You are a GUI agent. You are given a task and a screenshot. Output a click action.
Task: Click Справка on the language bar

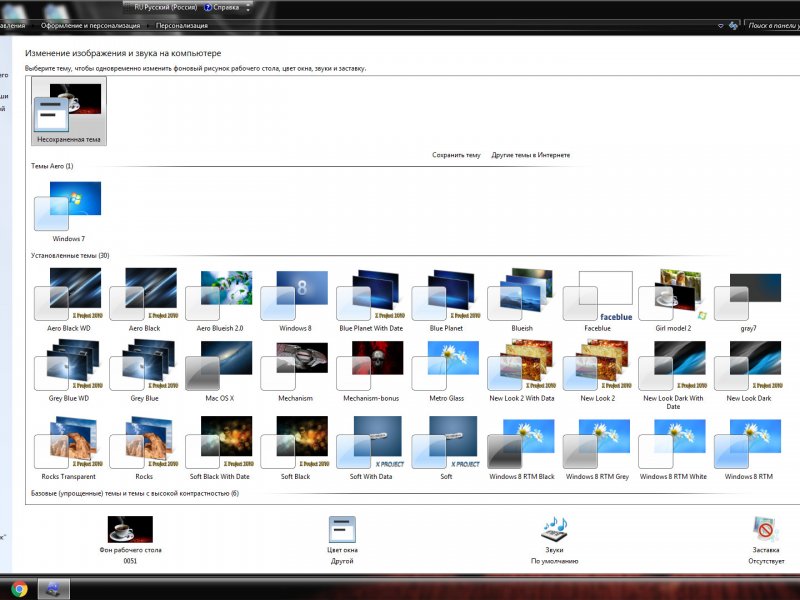tap(222, 7)
